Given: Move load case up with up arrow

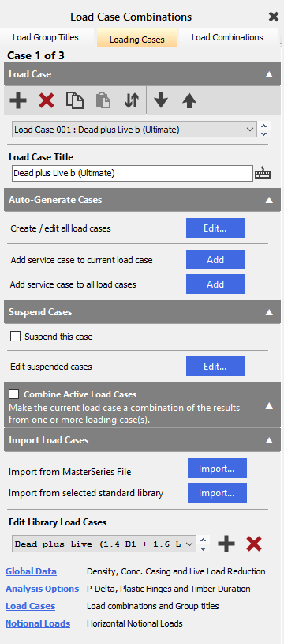Looking at the screenshot, I should pyautogui.click(x=189, y=100).
